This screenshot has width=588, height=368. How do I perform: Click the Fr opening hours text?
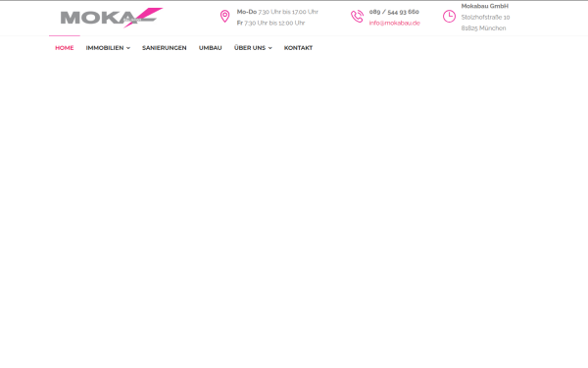point(270,23)
